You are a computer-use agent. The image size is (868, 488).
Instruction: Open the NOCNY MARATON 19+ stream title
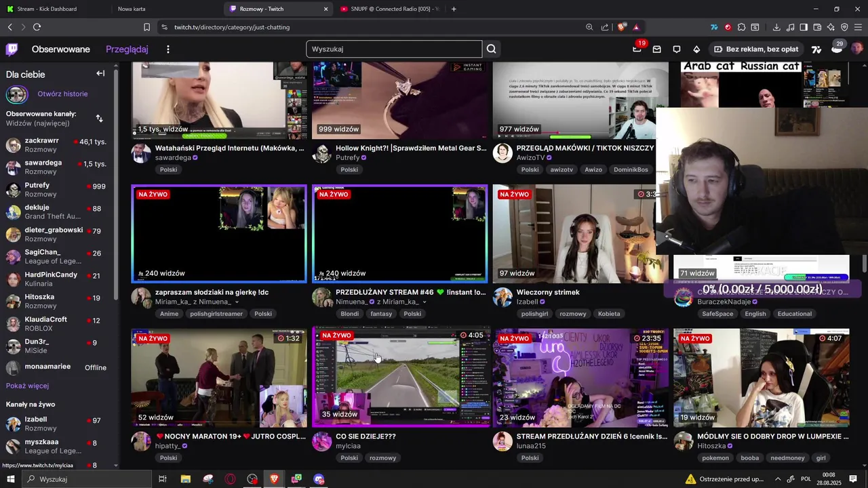231,436
